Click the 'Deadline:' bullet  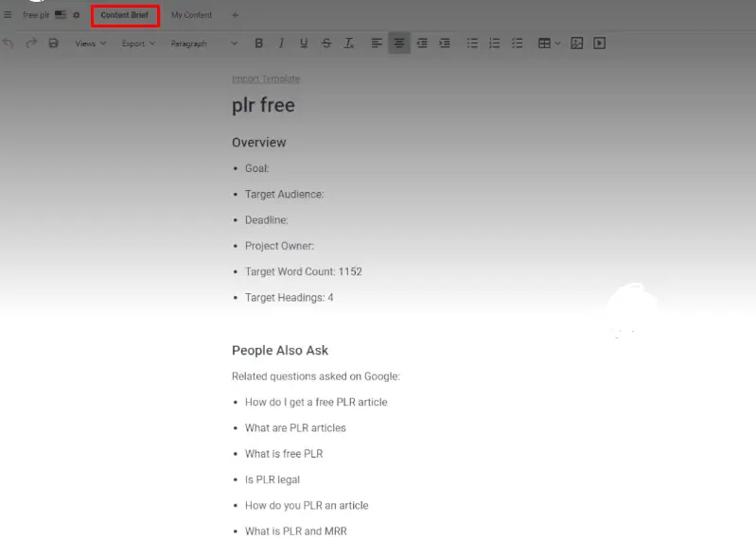click(x=266, y=220)
